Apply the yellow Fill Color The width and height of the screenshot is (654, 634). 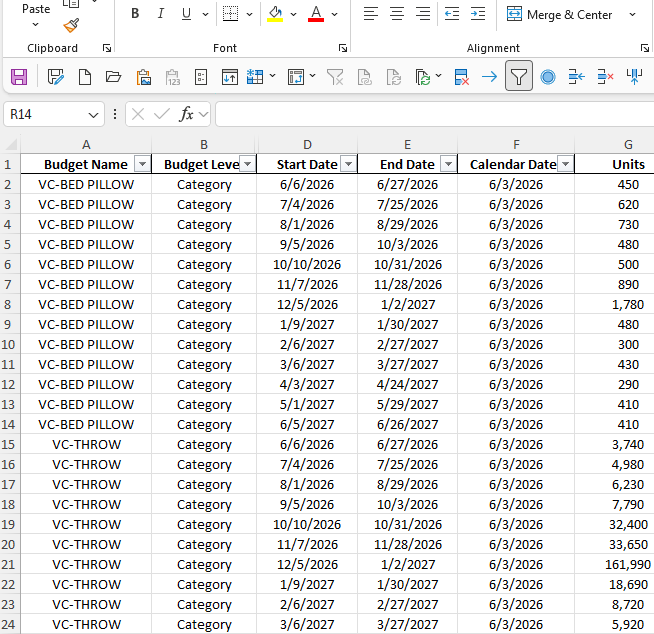(x=275, y=14)
